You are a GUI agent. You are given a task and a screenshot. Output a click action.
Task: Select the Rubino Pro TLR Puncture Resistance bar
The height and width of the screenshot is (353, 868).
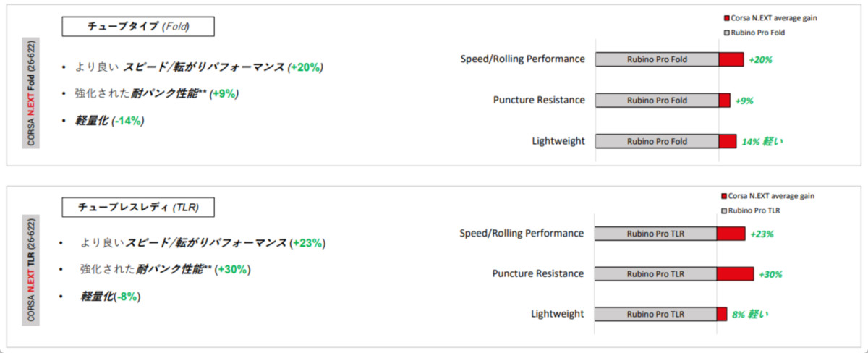point(655,273)
